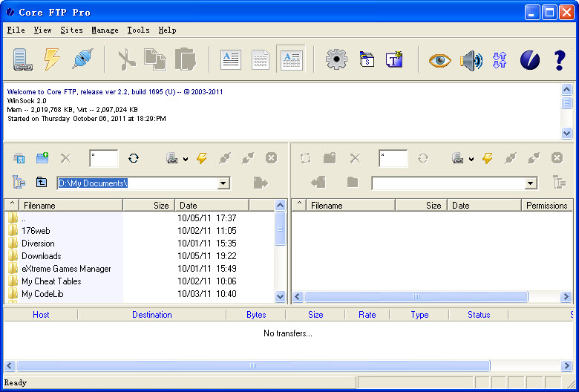The image size is (579, 392).
Task: Open settings with the gear icon
Action: pos(336,59)
